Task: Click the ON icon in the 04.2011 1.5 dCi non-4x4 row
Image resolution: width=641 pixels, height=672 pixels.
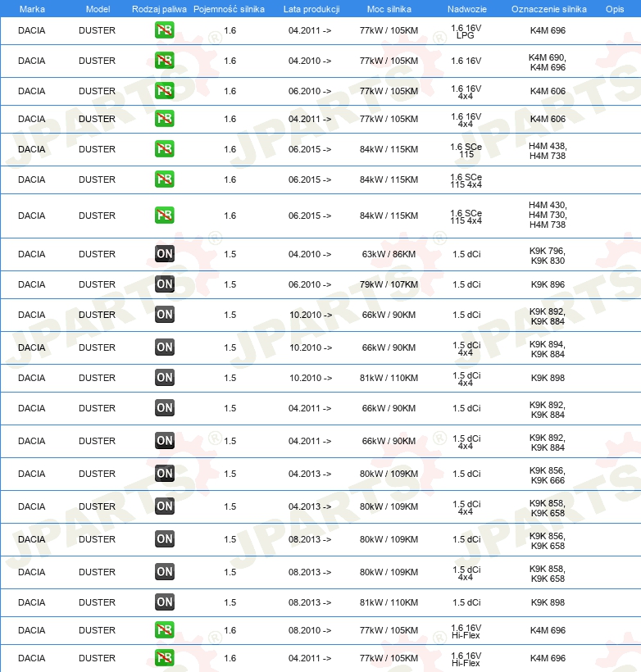Action: pyautogui.click(x=165, y=408)
